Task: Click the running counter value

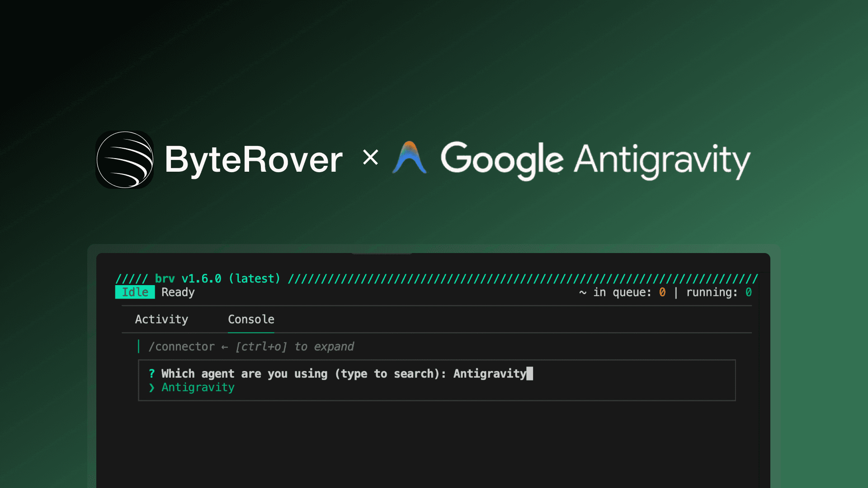Action: [x=749, y=292]
